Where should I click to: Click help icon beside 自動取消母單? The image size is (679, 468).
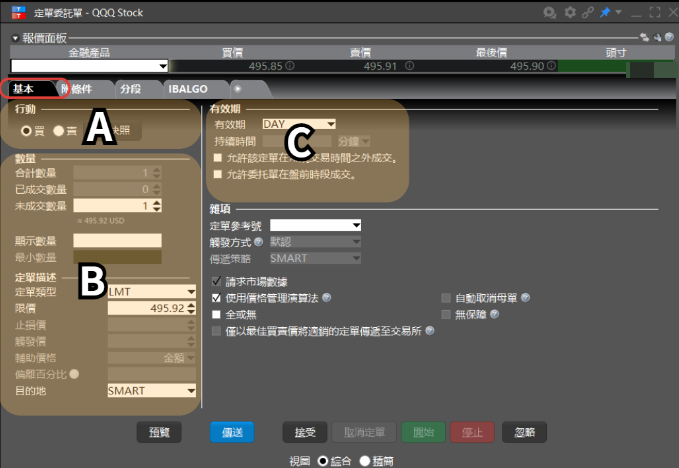pos(525,297)
